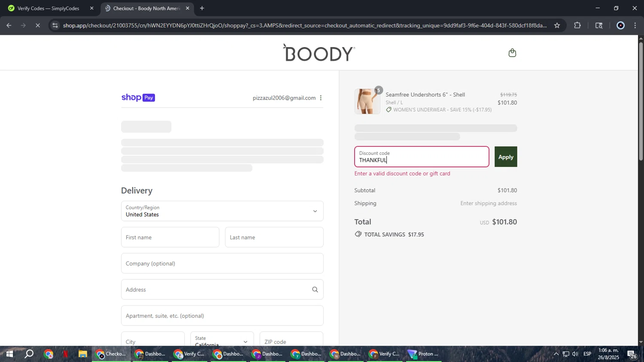The image size is (644, 362).
Task: Open Netflix from the taskbar
Action: [x=66, y=354]
